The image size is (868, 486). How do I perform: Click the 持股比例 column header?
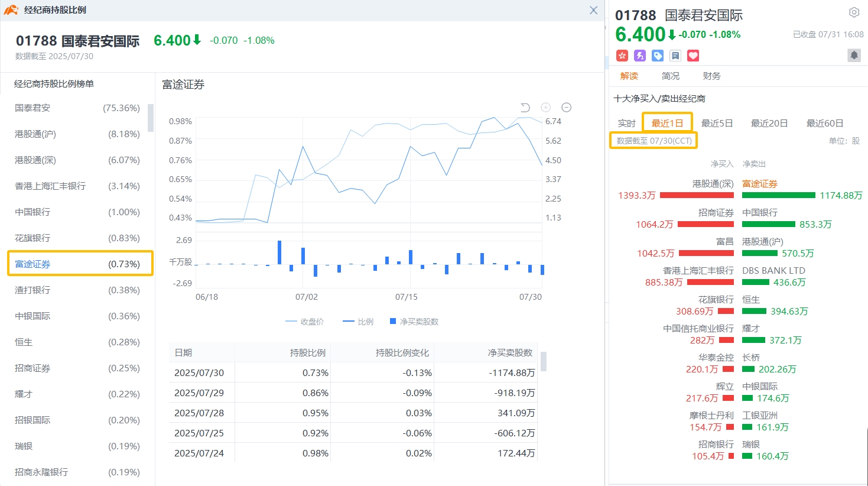tap(308, 353)
